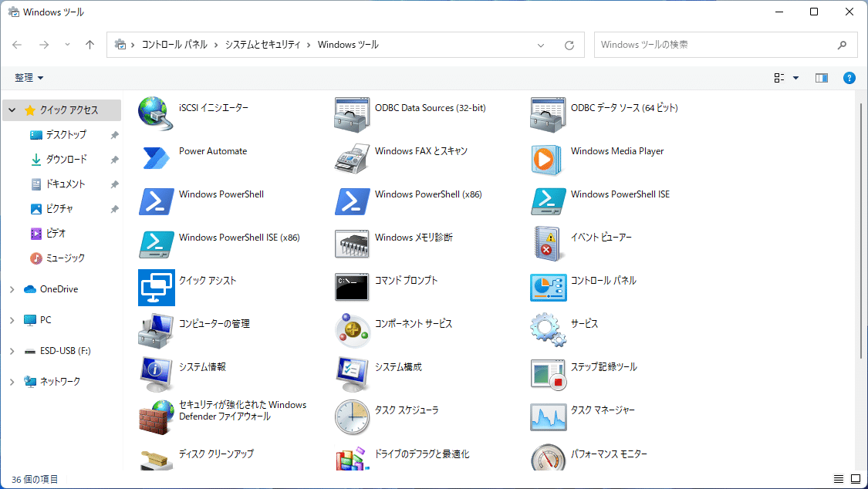Open the 整理 dropdown menu
This screenshot has width=868, height=489.
coord(29,78)
